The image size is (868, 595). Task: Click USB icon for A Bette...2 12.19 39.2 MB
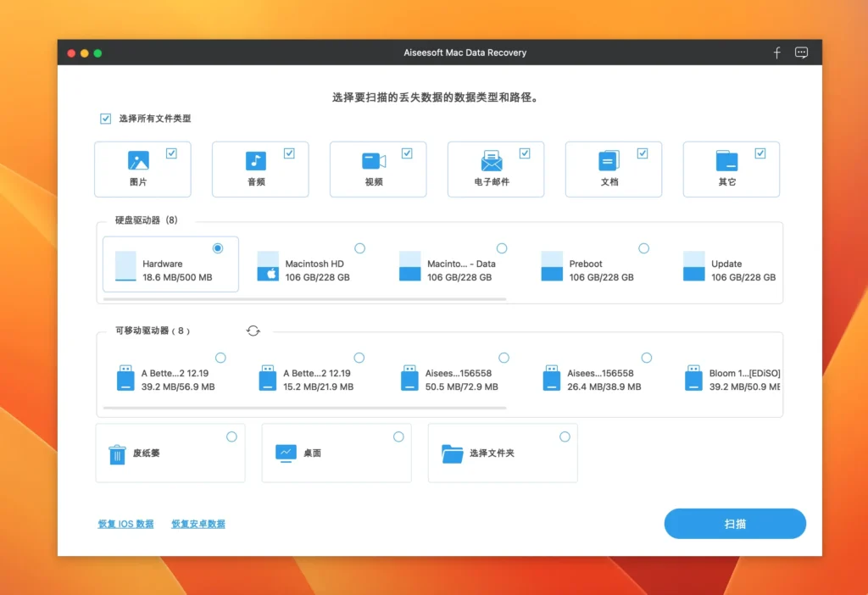point(125,378)
